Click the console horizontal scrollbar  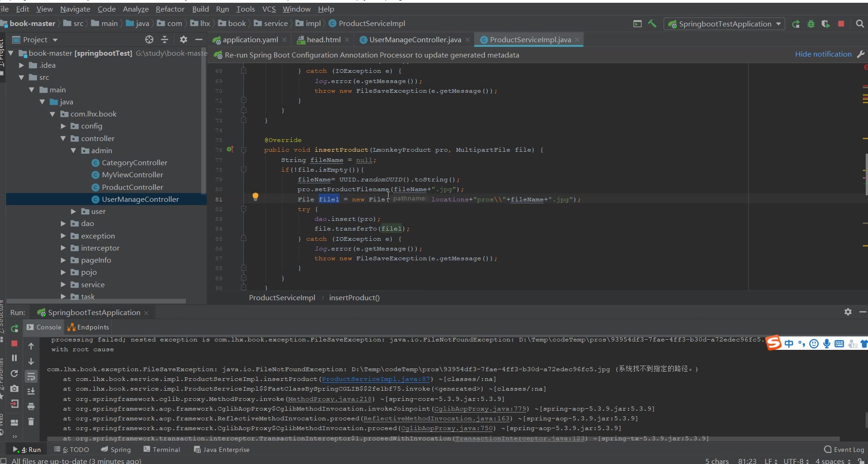pyautogui.click(x=443, y=438)
